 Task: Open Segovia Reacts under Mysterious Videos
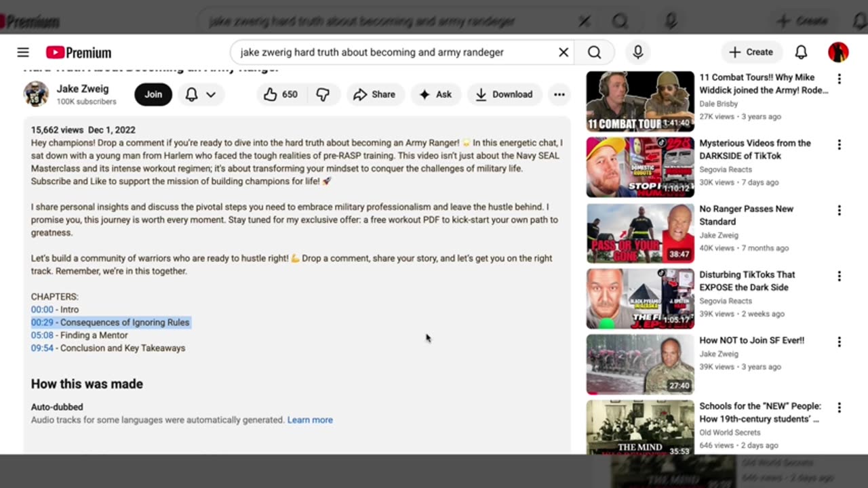click(x=726, y=169)
